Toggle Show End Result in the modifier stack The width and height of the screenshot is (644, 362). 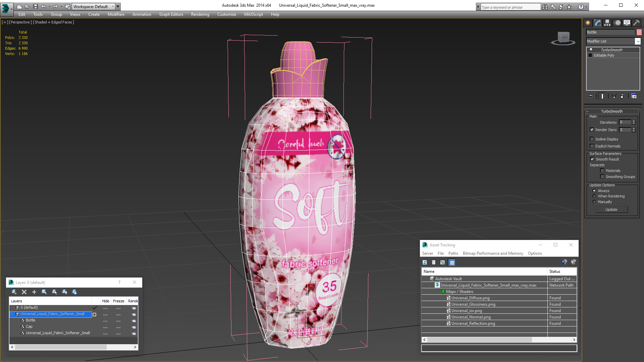(602, 96)
